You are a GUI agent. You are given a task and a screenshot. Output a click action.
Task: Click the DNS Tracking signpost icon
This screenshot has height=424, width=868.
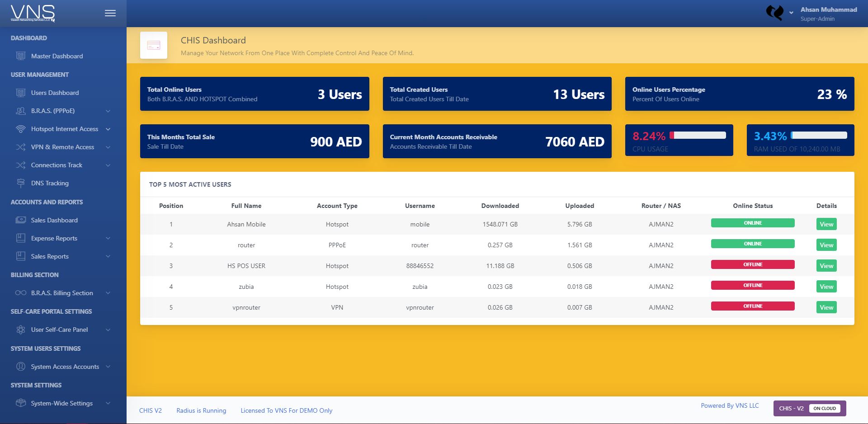click(20, 183)
